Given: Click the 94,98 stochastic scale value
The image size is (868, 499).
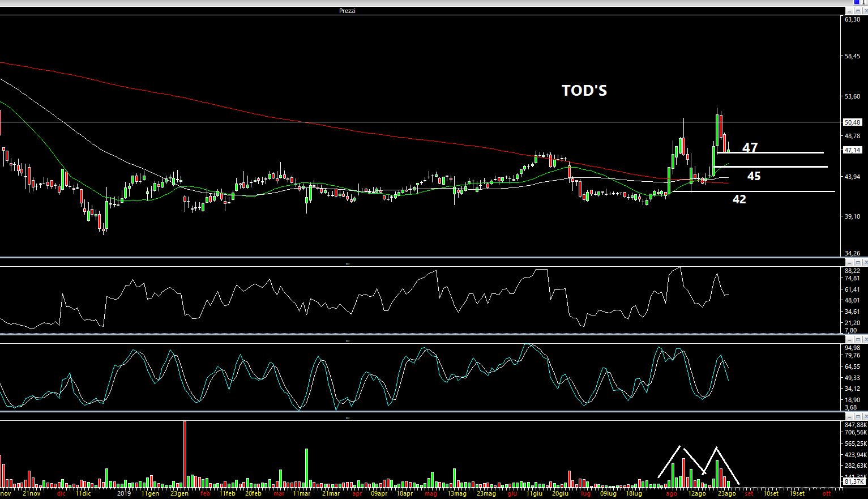Looking at the screenshot, I should [x=852, y=348].
